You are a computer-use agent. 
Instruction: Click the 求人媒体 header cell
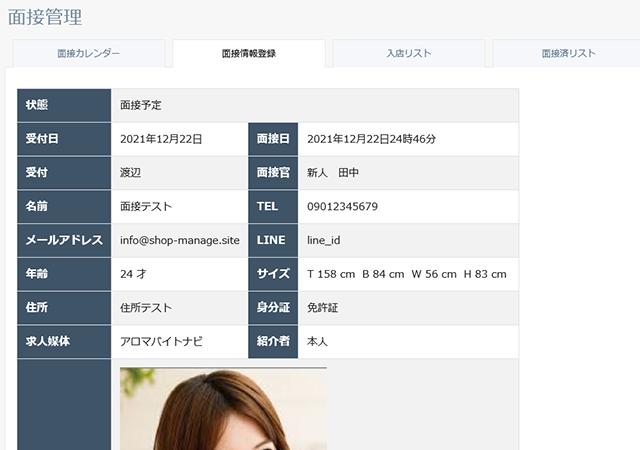pos(64,341)
